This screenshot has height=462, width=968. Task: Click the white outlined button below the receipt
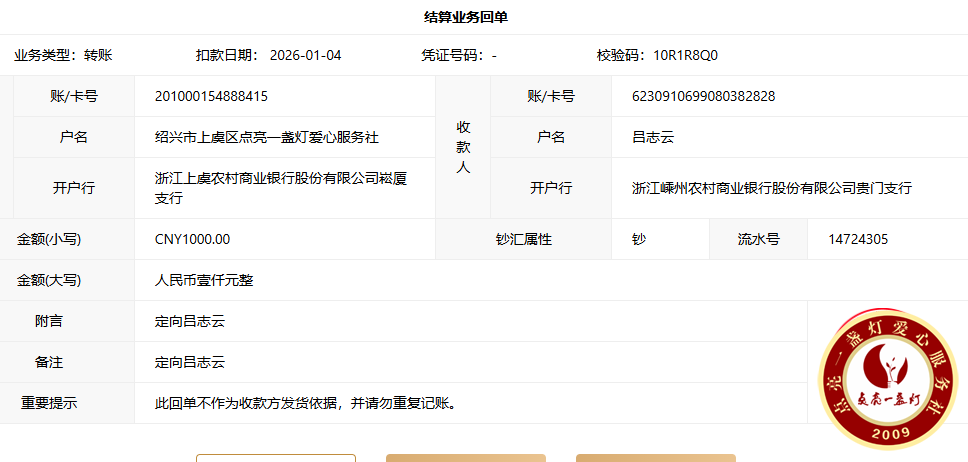pos(275,458)
